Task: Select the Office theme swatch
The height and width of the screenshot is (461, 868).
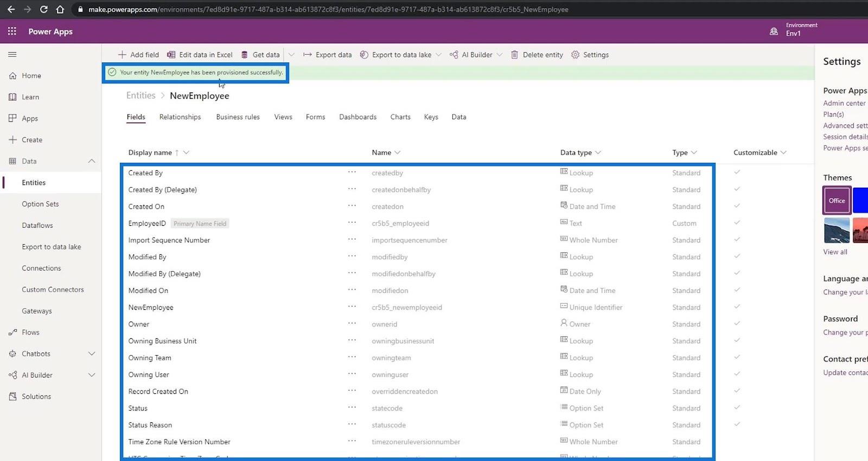Action: pyautogui.click(x=837, y=200)
